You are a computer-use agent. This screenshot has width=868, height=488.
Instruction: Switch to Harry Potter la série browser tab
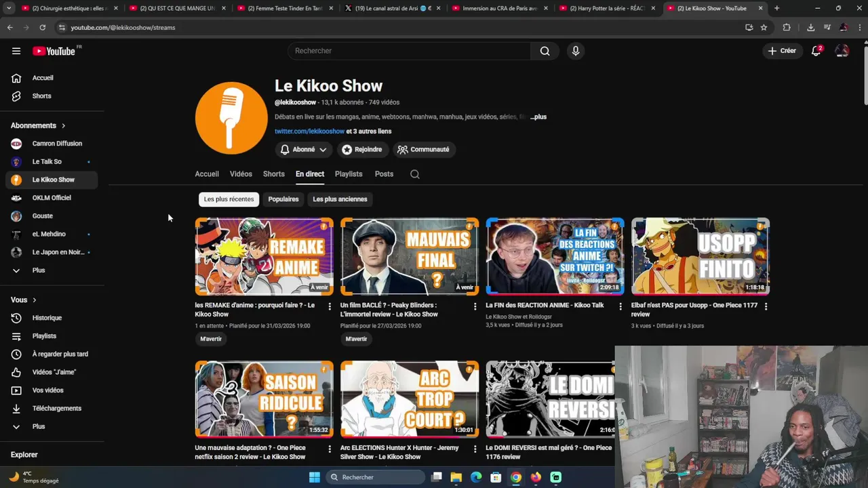[607, 8]
